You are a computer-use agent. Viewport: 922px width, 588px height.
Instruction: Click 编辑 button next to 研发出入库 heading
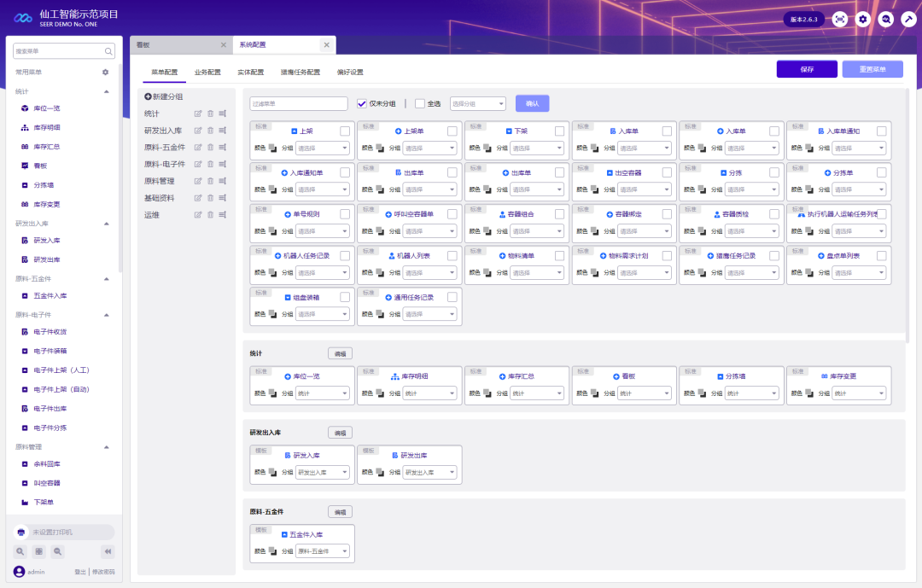coord(340,433)
